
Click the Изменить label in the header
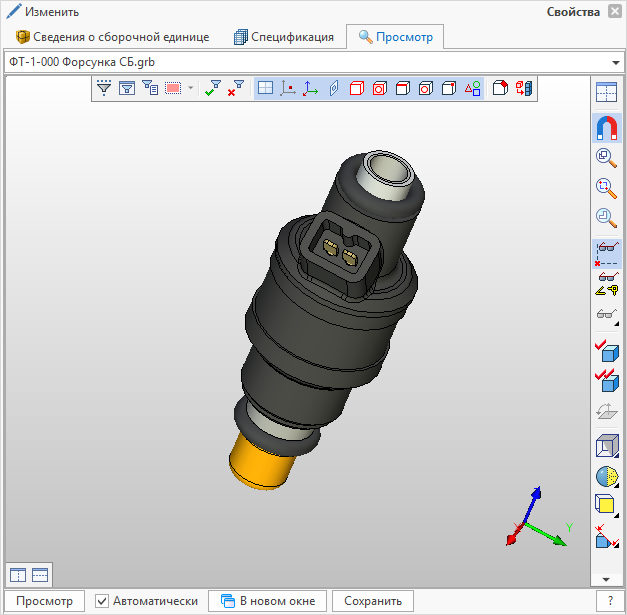[x=52, y=12]
